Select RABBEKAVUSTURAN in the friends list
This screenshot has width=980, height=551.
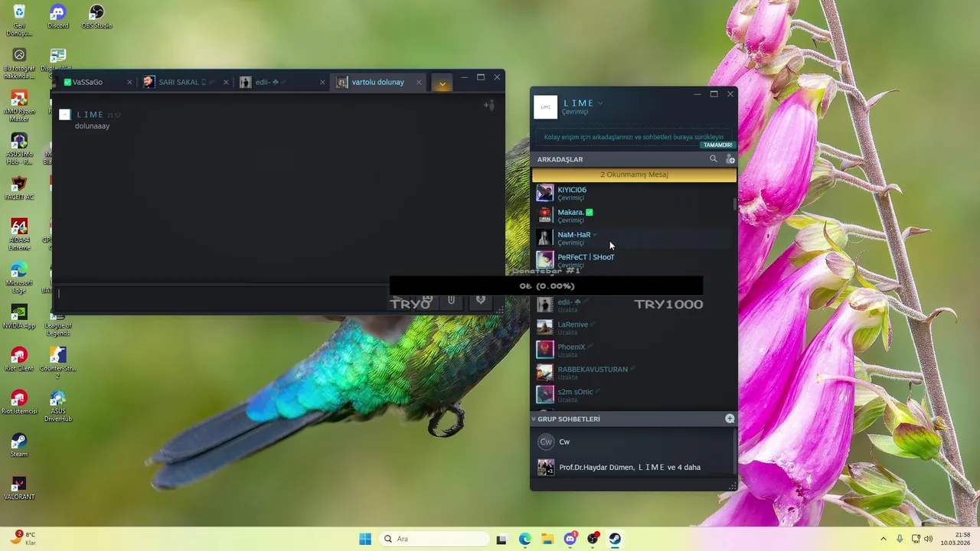pyautogui.click(x=632, y=372)
